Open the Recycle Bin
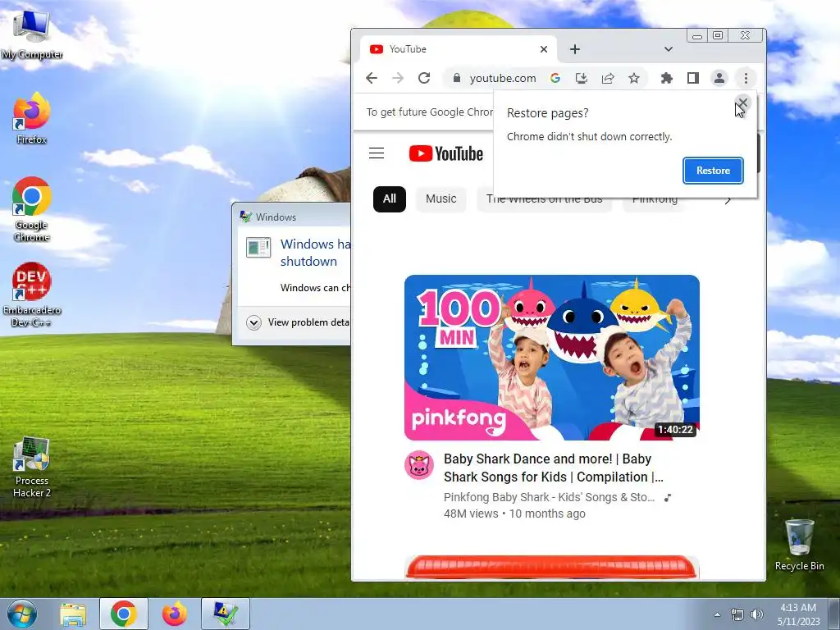The width and height of the screenshot is (840, 630). coord(799,545)
